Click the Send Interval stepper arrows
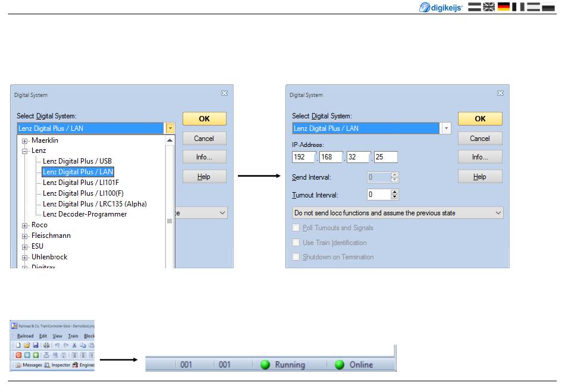 [x=394, y=177]
